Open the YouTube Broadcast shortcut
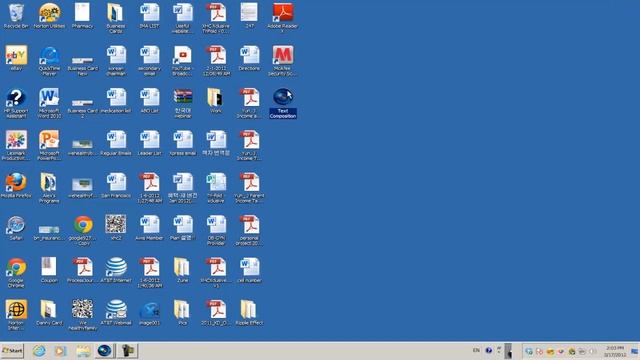The width and height of the screenshot is (640, 360). [x=182, y=61]
